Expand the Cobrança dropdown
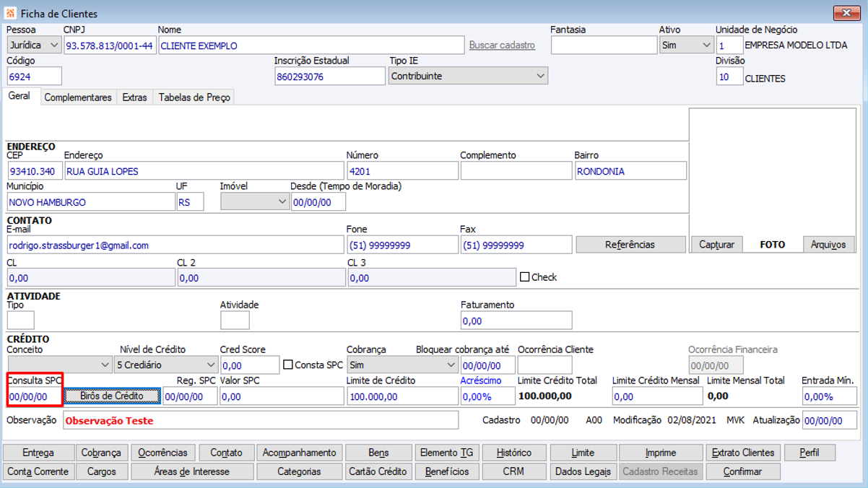This screenshot has height=488, width=868. pyautogui.click(x=402, y=365)
